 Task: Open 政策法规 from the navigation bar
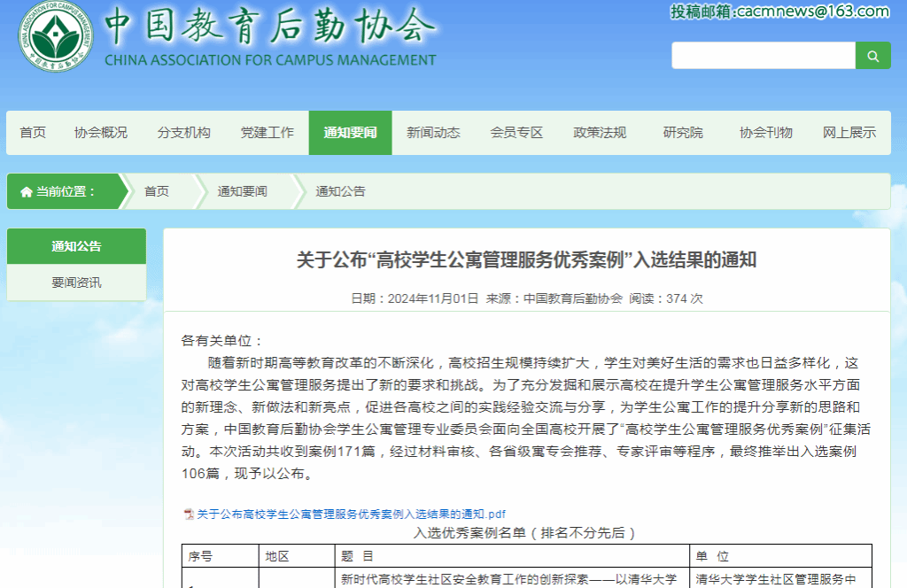pos(600,133)
